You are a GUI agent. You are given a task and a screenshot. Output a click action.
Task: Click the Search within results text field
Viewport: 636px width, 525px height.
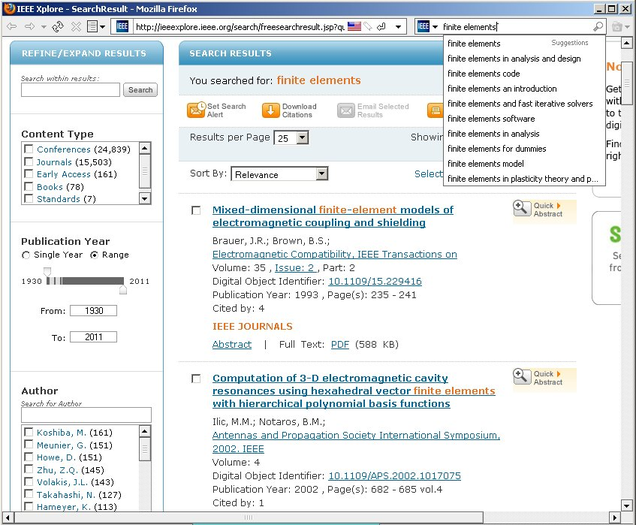click(x=71, y=90)
